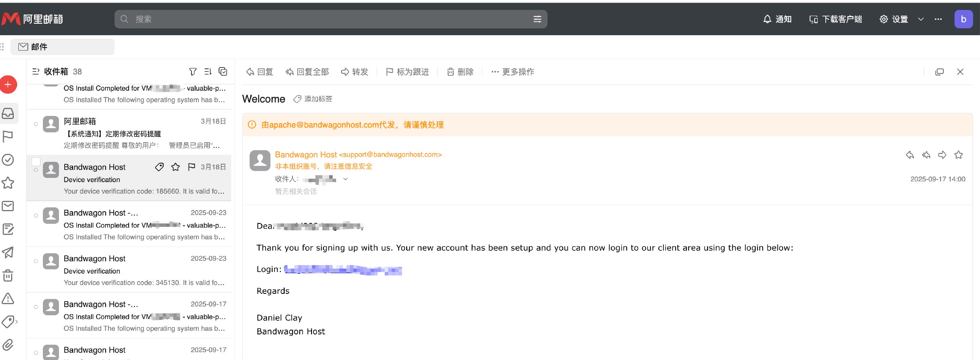Click the 2025-09-17 14:00 message timestamp
Viewport: 980px width, 360px height.
[938, 179]
